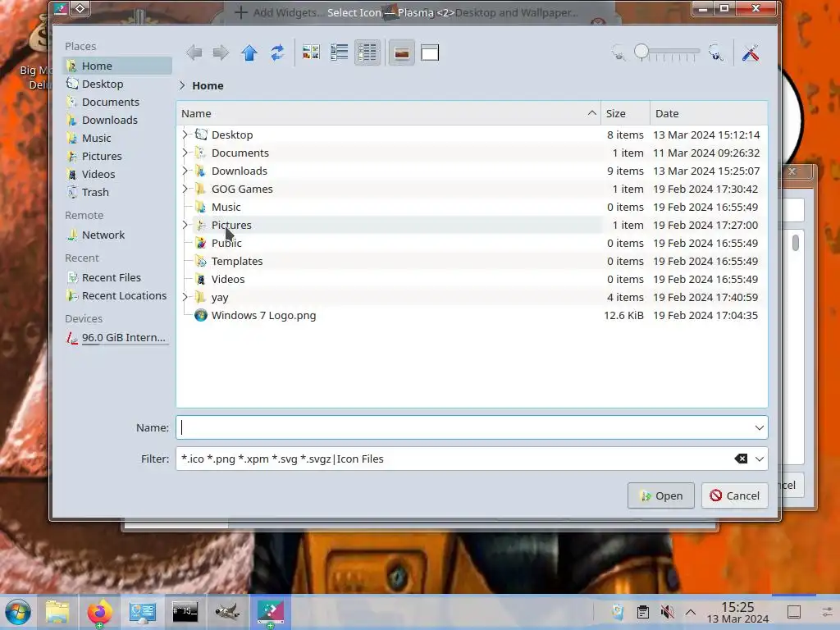Sort by the Name column header
This screenshot has width=840, height=630.
[388, 113]
